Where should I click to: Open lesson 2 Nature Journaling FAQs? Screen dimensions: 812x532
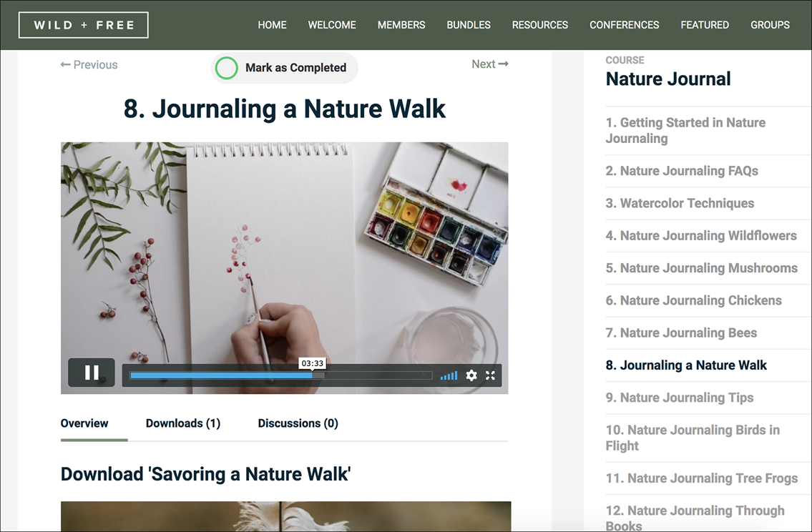coord(682,171)
